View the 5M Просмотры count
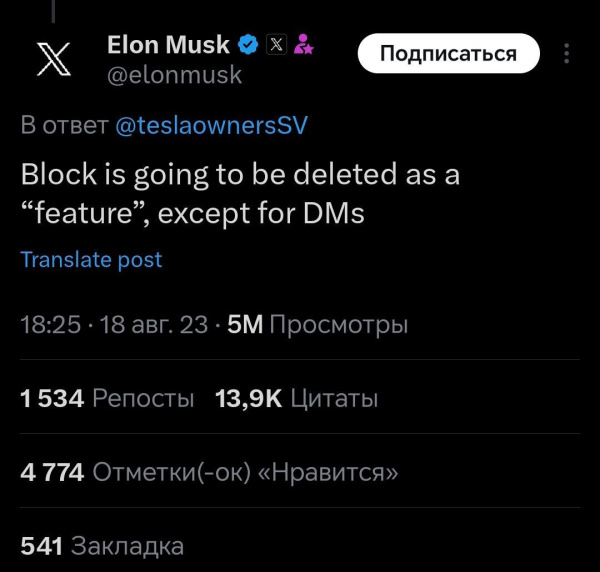The width and height of the screenshot is (600, 572). tap(317, 325)
